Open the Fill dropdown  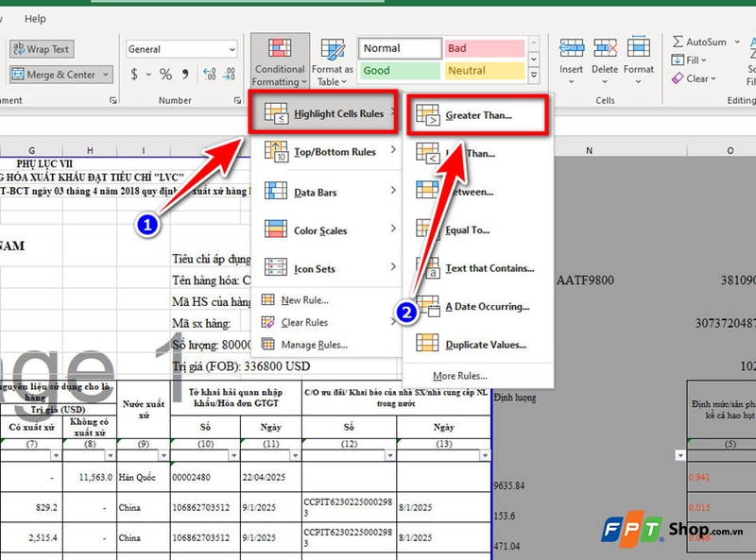pyautogui.click(x=690, y=60)
